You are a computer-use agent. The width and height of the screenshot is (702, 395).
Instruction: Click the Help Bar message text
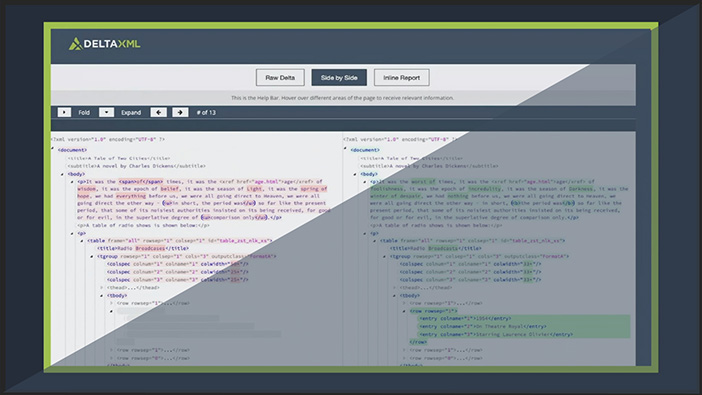click(342, 98)
